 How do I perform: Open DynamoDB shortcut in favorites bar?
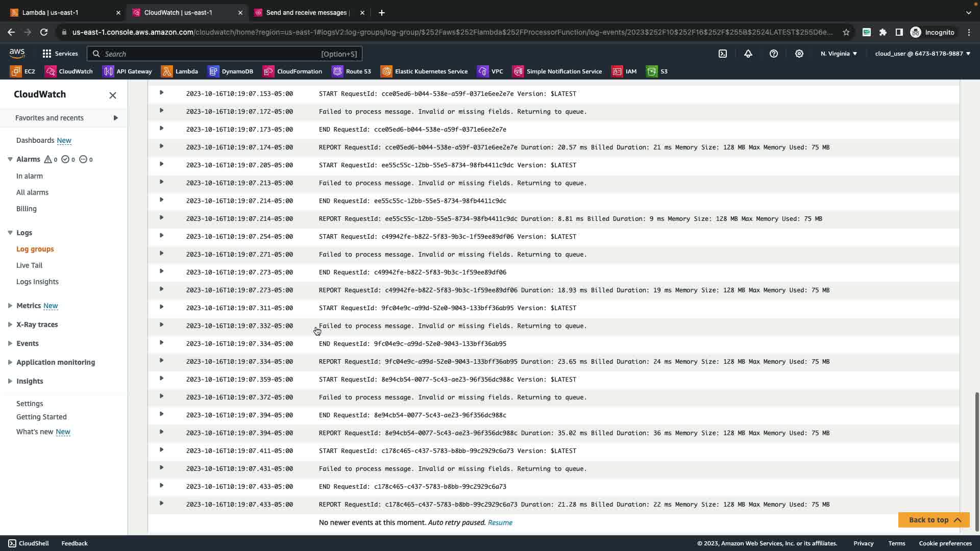(231, 71)
